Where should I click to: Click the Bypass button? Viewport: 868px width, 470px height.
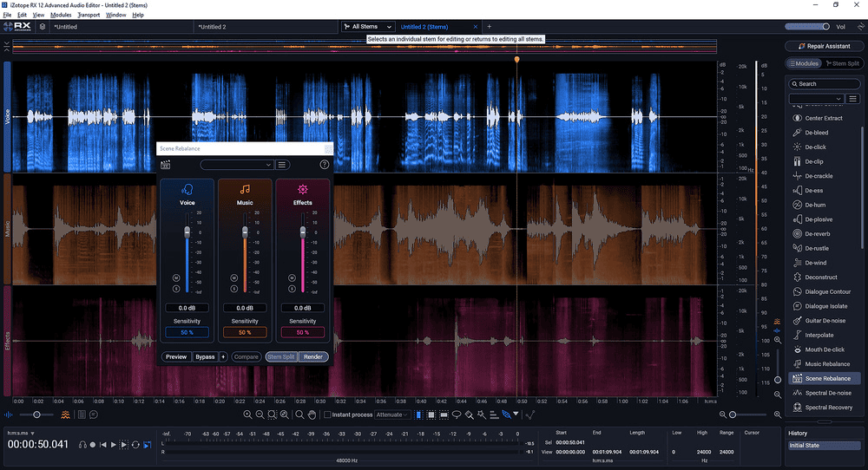click(205, 356)
